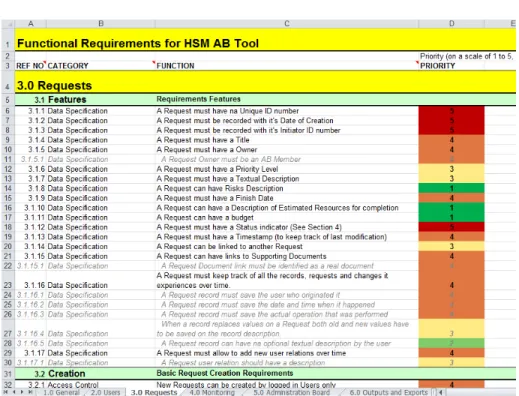Select row 5 header
This screenshot has width=519, height=396.
[8, 99]
